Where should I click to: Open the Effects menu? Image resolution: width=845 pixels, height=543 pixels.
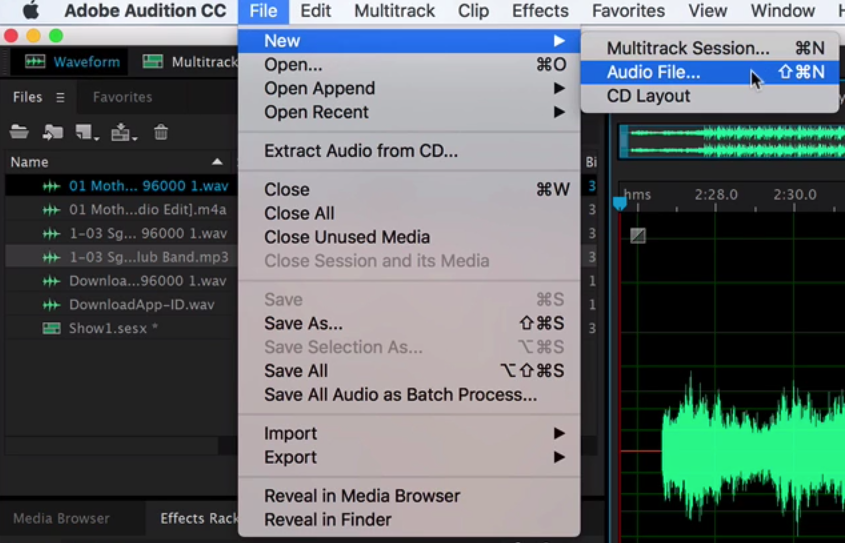click(x=540, y=11)
